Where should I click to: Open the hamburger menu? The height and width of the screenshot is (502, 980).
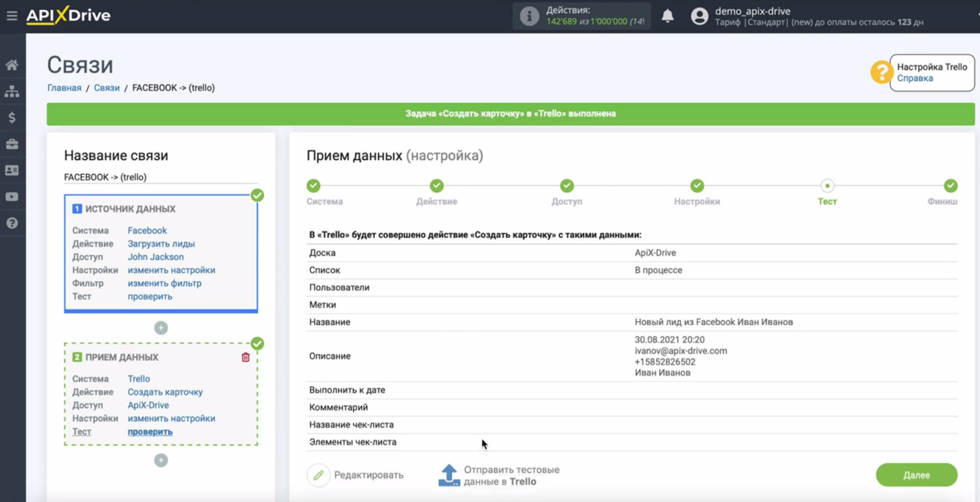tap(12, 15)
